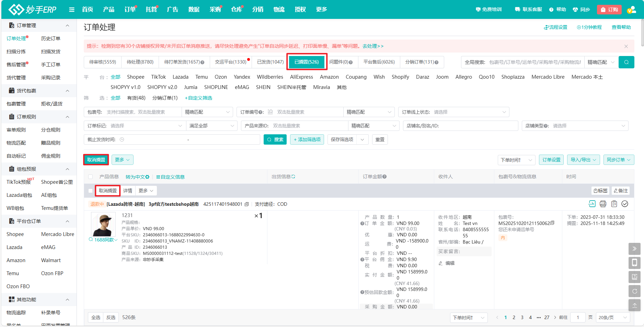Viewport: 644px width, 327px height.
Task: Open the 20条/页 page size dropdown
Action: click(612, 318)
